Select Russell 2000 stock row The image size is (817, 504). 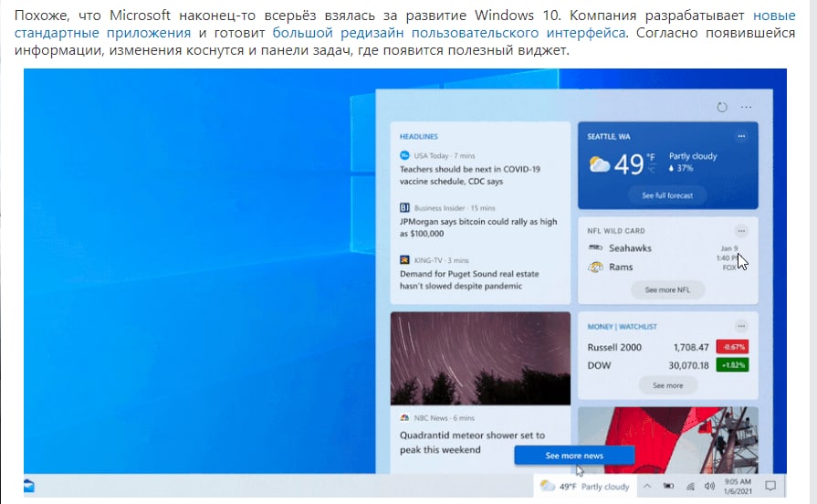coord(667,347)
